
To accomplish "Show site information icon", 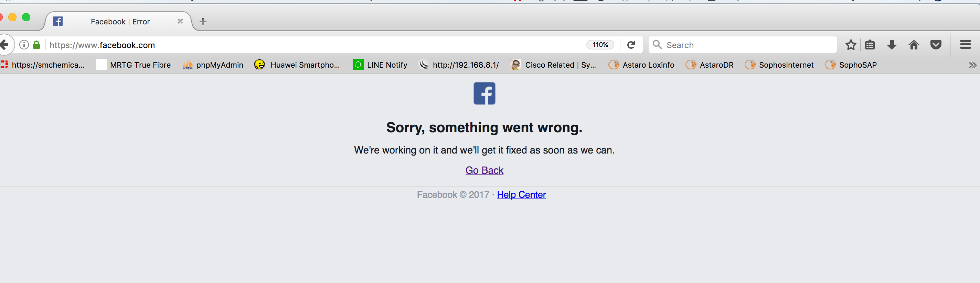I will [24, 45].
